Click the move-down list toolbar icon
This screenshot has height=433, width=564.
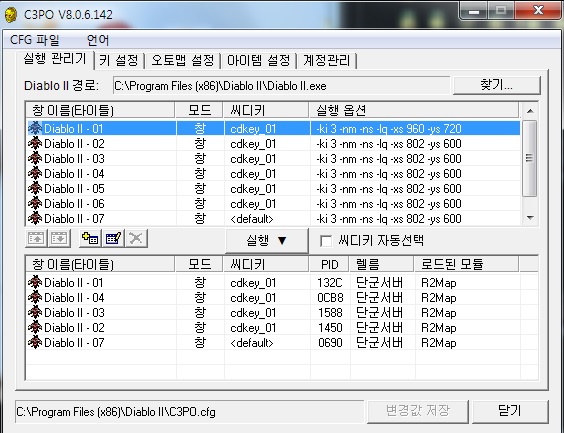pos(59,238)
